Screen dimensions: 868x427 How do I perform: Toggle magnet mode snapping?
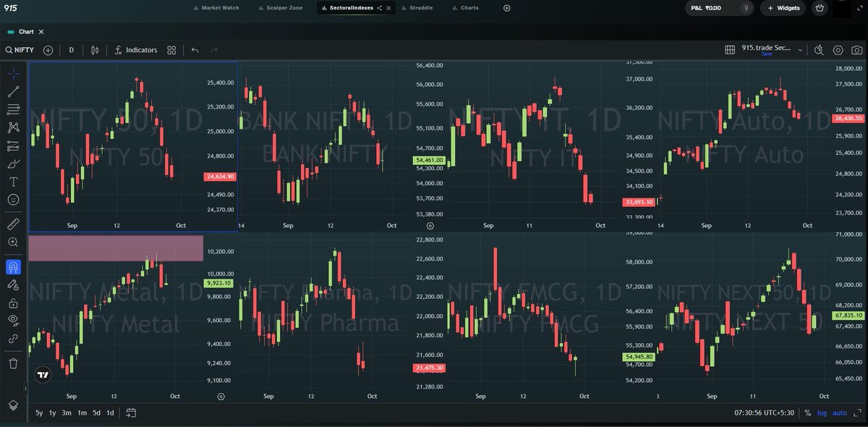click(x=13, y=267)
